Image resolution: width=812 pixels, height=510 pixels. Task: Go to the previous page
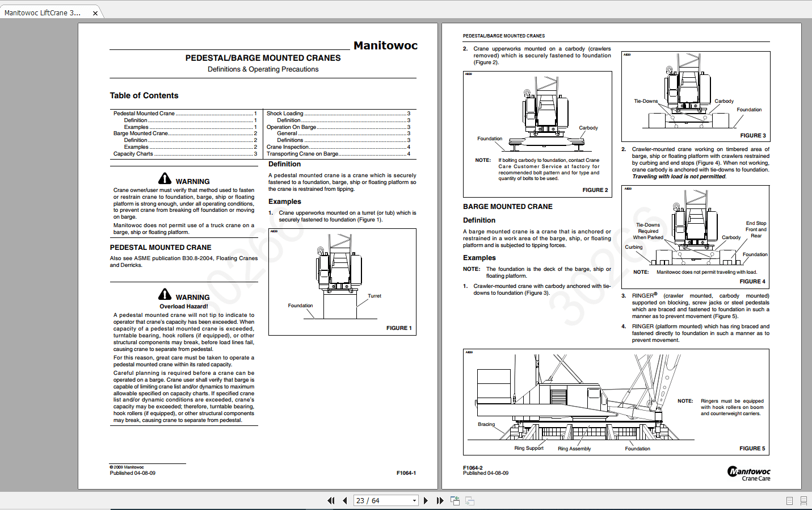click(345, 500)
